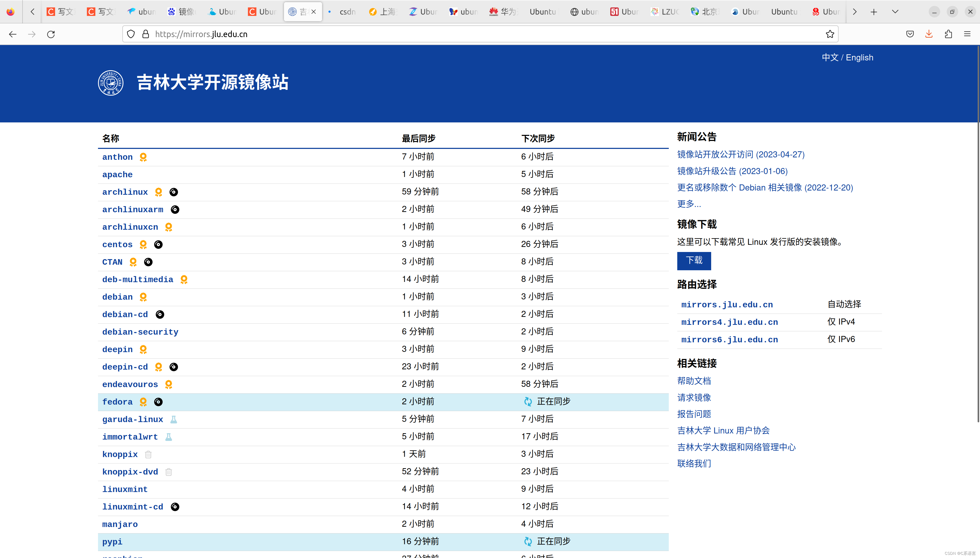Open the mirrors.jlu.edu.cn auto route

[x=727, y=305]
